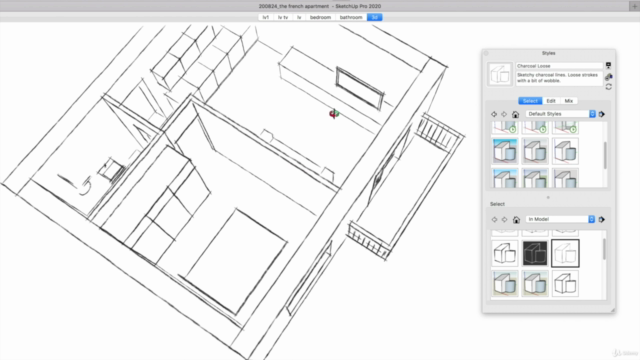Screen dimensions: 640x360
Task: Open the In Model collection dropdown
Action: [560, 219]
